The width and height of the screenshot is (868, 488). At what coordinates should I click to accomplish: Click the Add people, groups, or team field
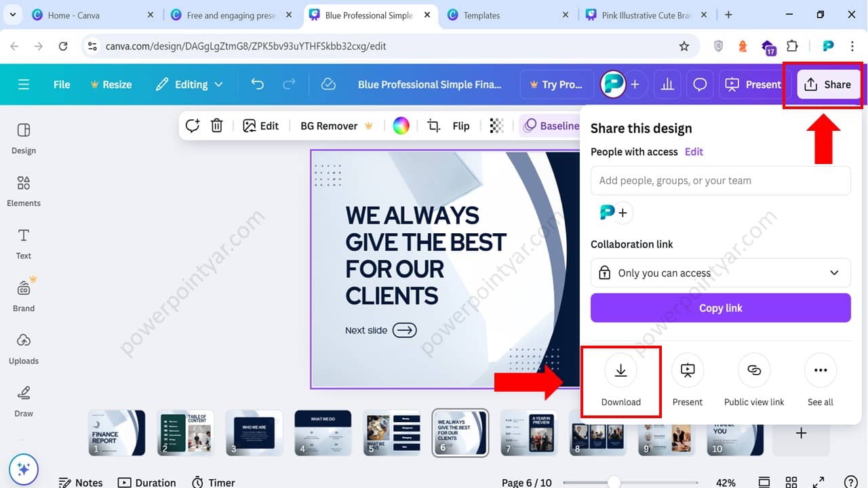(x=721, y=180)
